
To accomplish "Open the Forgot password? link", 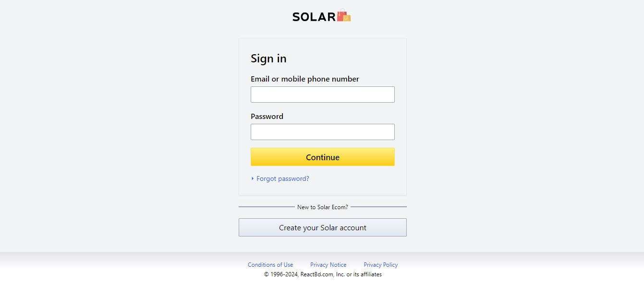I will pos(283,178).
